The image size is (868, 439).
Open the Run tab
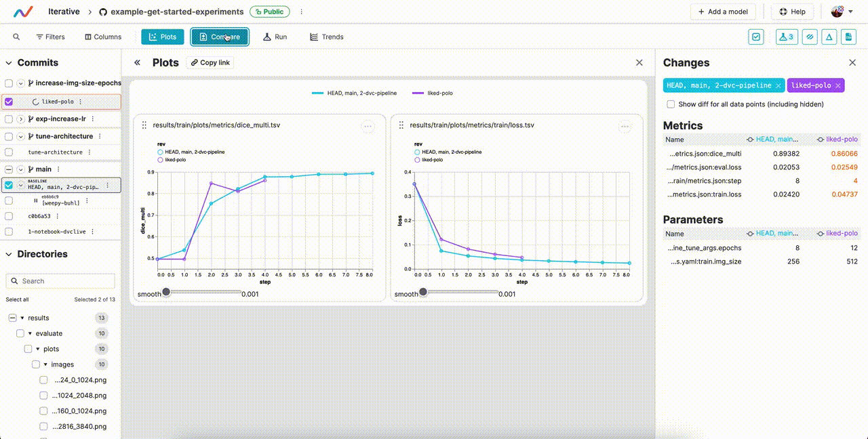coord(275,37)
